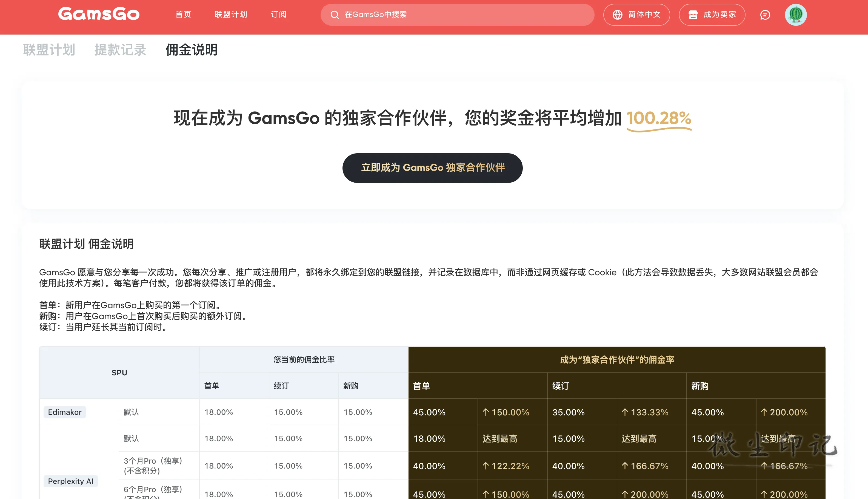
Task: Select the 佣金说明 tab
Action: [x=192, y=50]
